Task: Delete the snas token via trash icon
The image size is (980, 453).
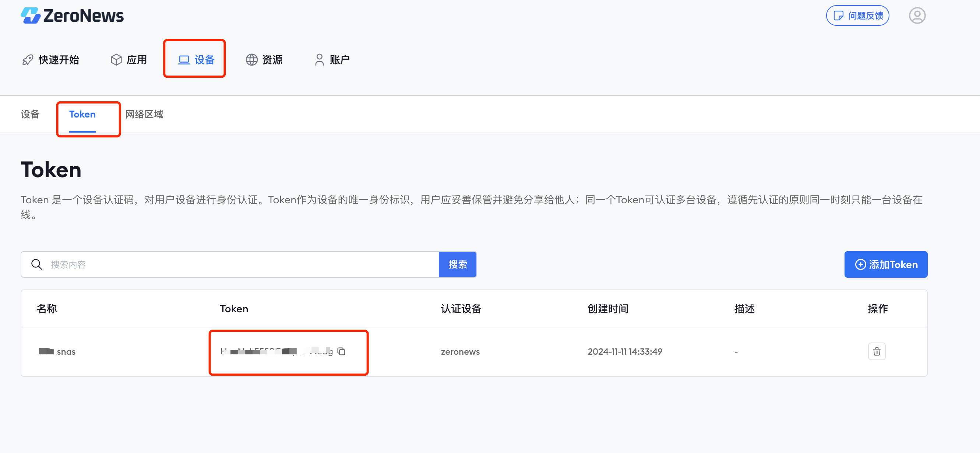Action: [x=877, y=351]
